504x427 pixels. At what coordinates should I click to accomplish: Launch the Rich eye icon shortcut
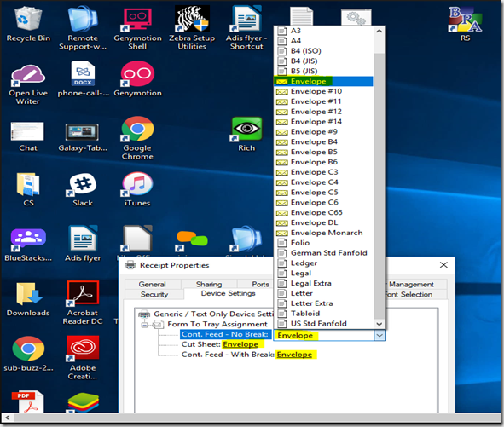tap(246, 135)
